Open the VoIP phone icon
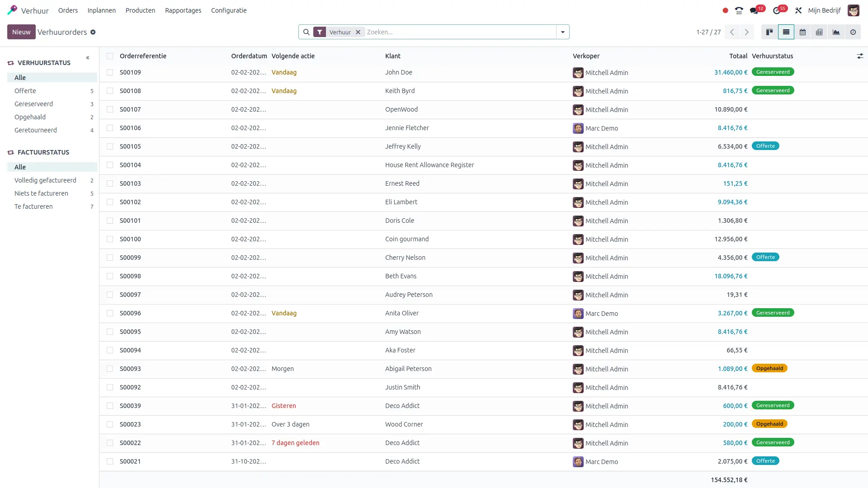Image resolution: width=868 pixels, height=488 pixels. coord(739,10)
